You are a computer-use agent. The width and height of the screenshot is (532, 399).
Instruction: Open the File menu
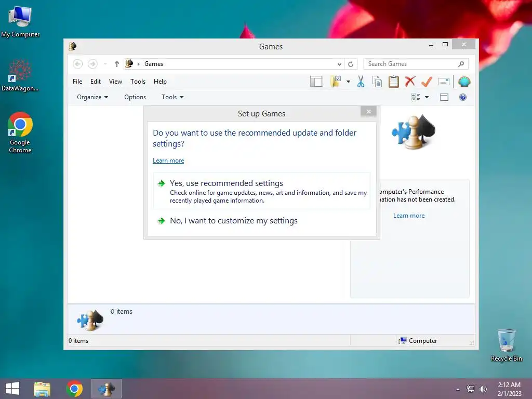77,82
